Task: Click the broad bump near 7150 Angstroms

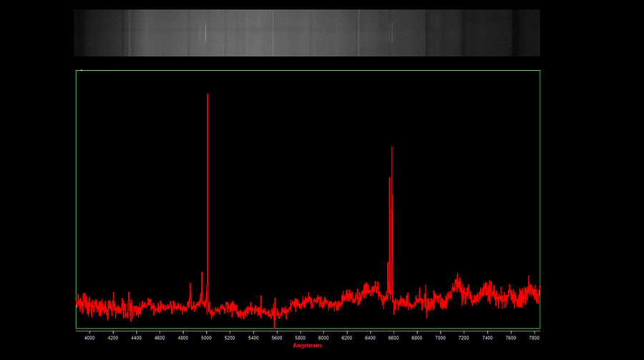Action: click(457, 278)
